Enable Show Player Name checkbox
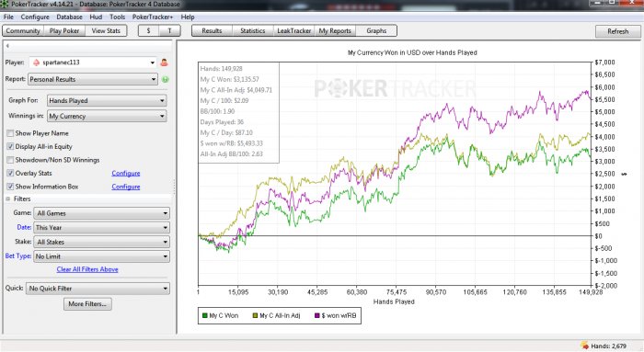The image size is (644, 352). pyautogui.click(x=10, y=133)
